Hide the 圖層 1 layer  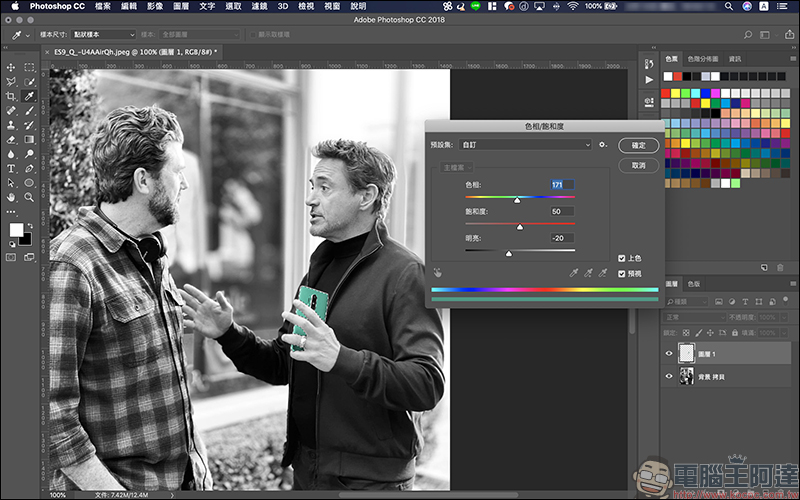669,354
